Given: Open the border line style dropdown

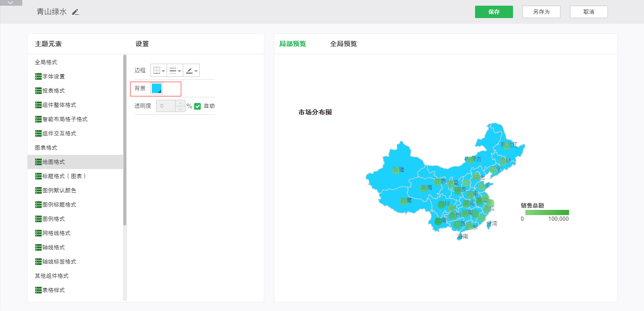Looking at the screenshot, I should (175, 70).
